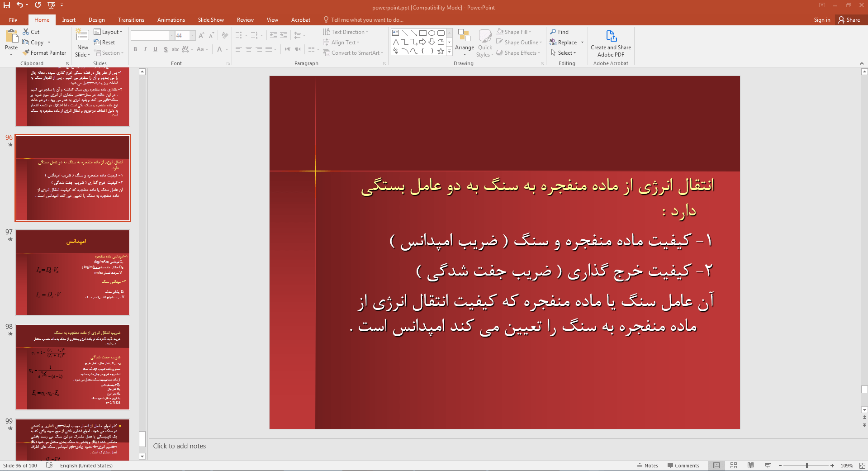Screen dimensions: 868x471
Task: Select slide 97 thumbnail
Action: click(72, 272)
